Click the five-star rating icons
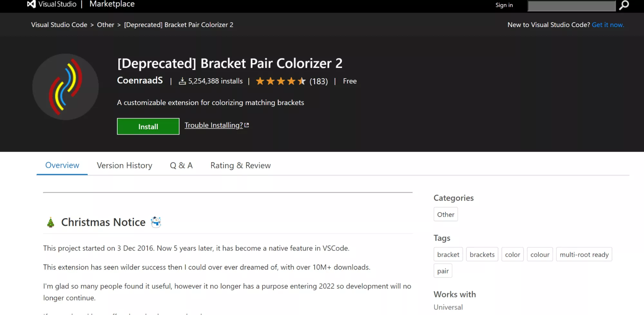Viewport: 644px width, 315px height. tap(281, 81)
